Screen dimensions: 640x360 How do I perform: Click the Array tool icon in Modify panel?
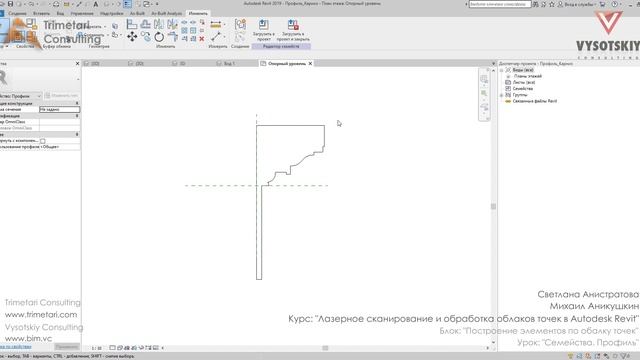tap(184, 31)
